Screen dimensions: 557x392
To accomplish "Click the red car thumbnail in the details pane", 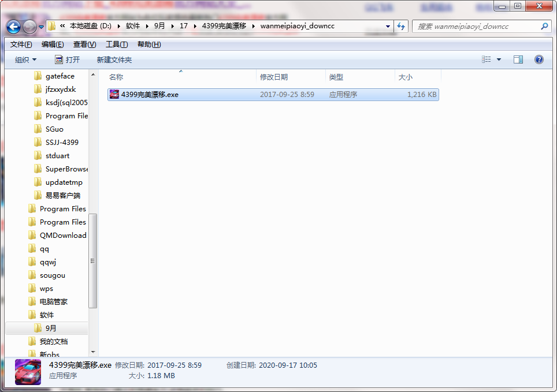I will pyautogui.click(x=28, y=372).
